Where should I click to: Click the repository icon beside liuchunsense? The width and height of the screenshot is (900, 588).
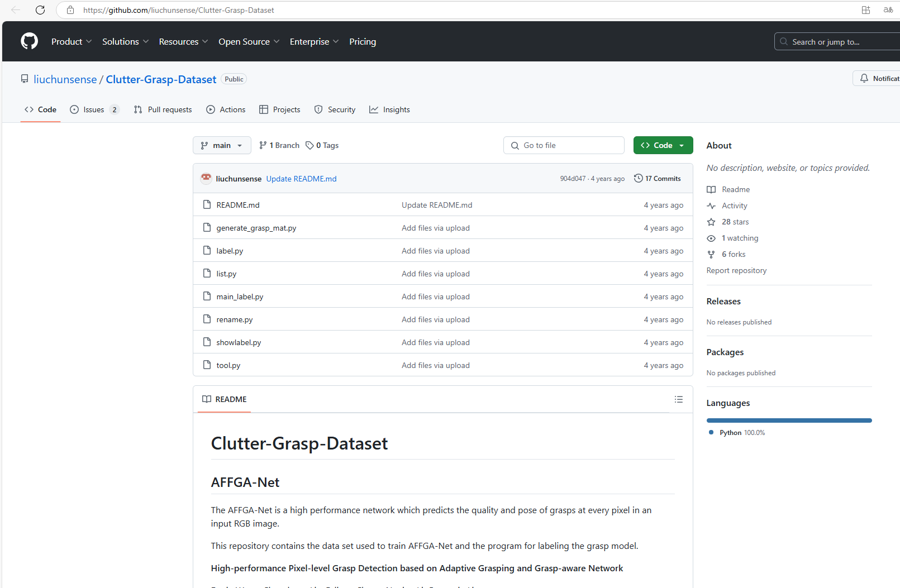click(25, 79)
